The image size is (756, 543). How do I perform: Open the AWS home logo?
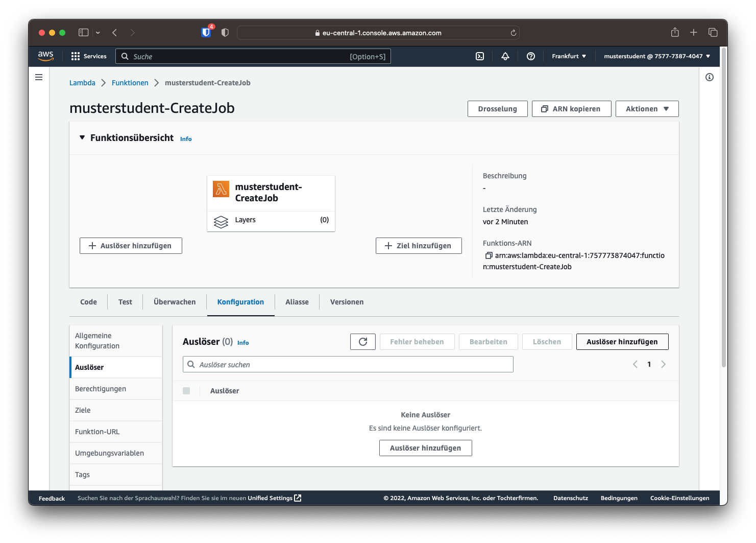pyautogui.click(x=45, y=56)
